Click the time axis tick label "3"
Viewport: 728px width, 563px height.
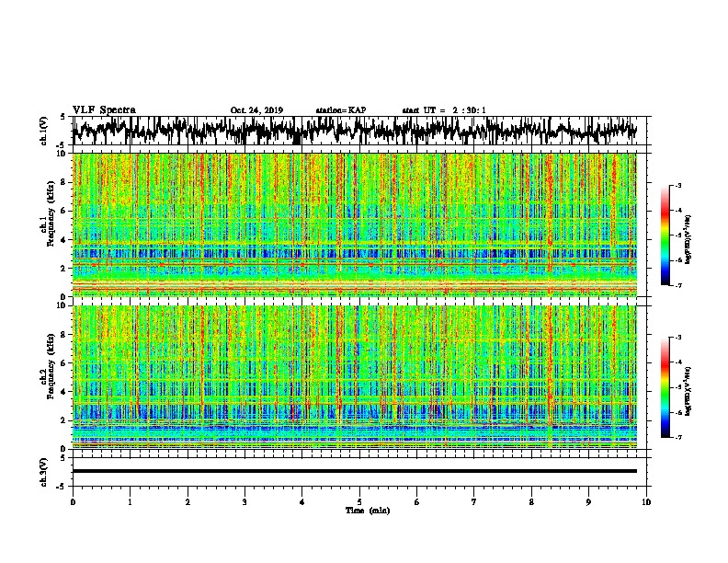245,502
